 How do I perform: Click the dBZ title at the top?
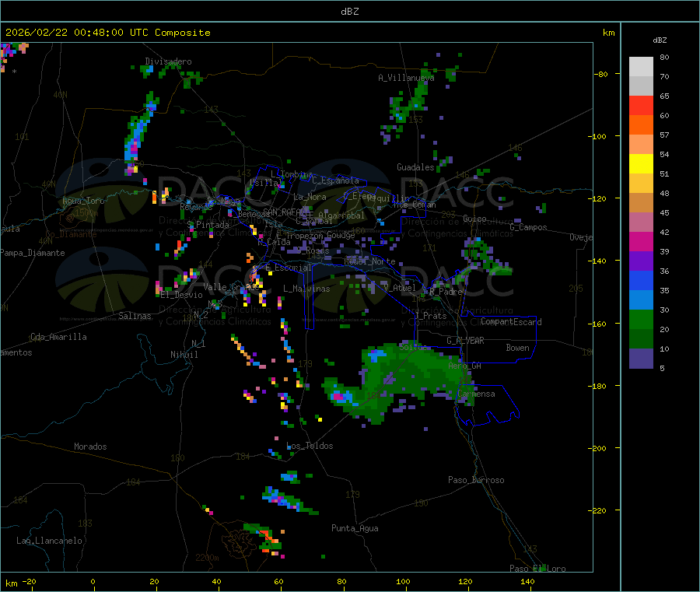[349, 12]
